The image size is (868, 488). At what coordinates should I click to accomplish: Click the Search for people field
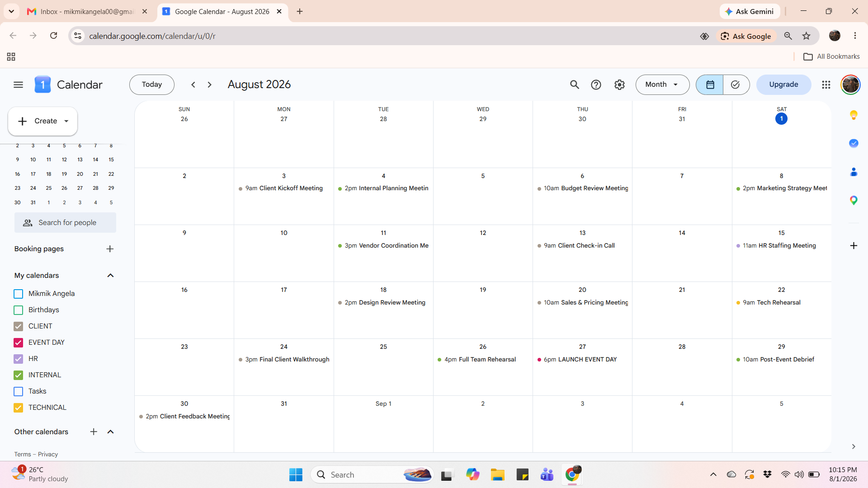coord(65,223)
